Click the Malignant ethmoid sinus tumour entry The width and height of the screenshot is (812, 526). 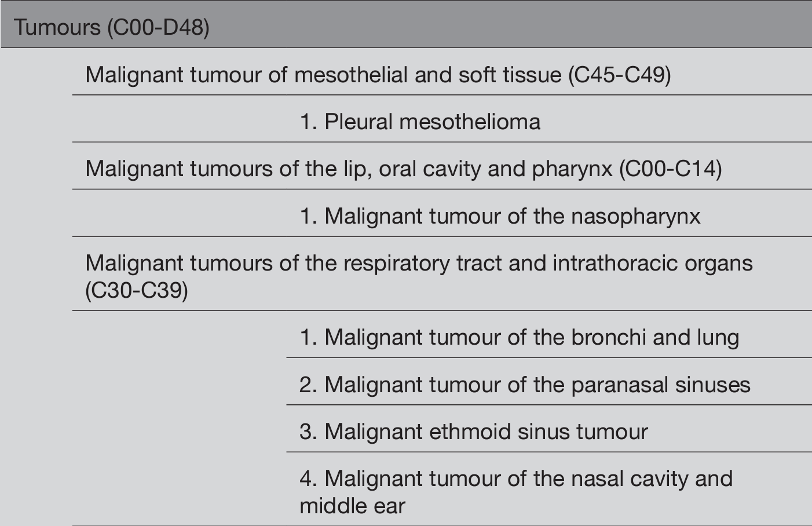coord(473,432)
